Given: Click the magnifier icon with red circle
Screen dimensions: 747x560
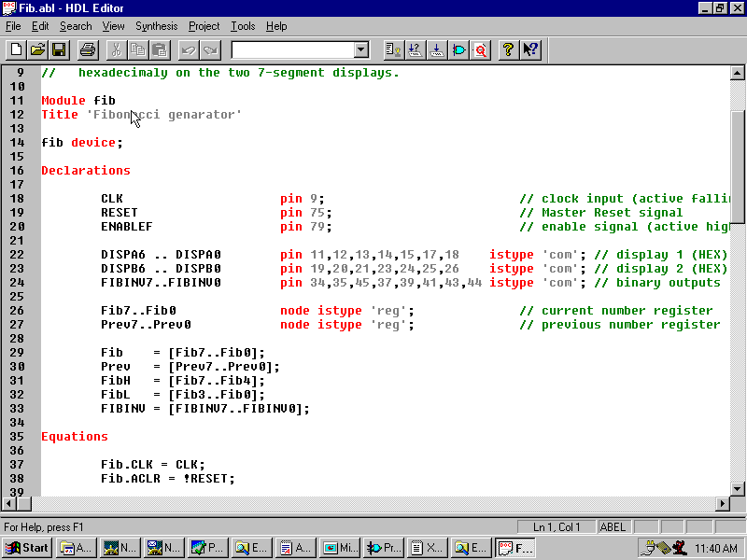Looking at the screenshot, I should tap(481, 49).
